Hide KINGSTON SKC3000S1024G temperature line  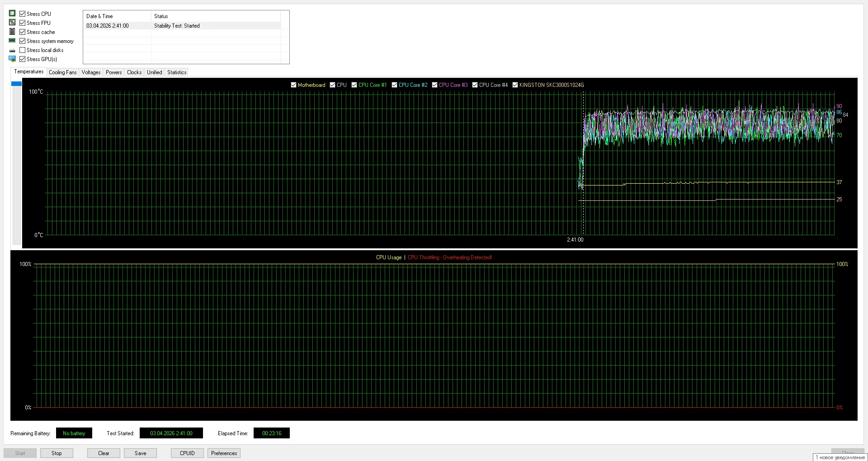coord(515,85)
